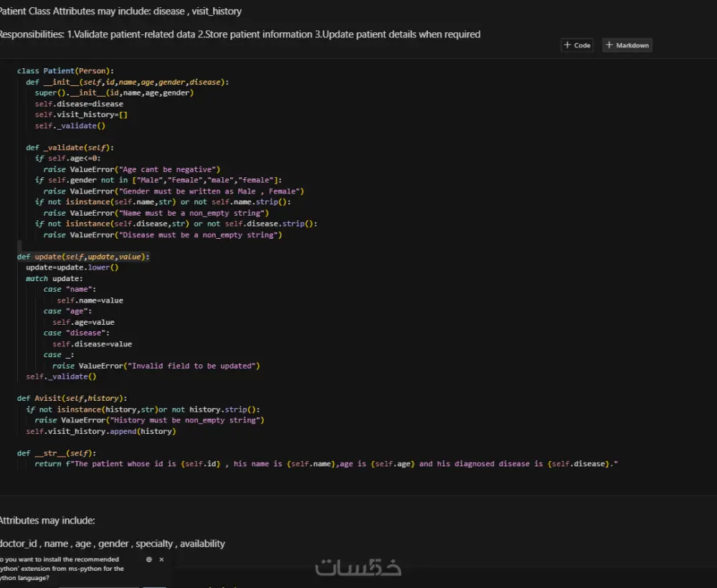Image resolution: width=717 pixels, height=588 pixels.
Task: Dismiss the Python extension notification with X
Action: pos(161,559)
